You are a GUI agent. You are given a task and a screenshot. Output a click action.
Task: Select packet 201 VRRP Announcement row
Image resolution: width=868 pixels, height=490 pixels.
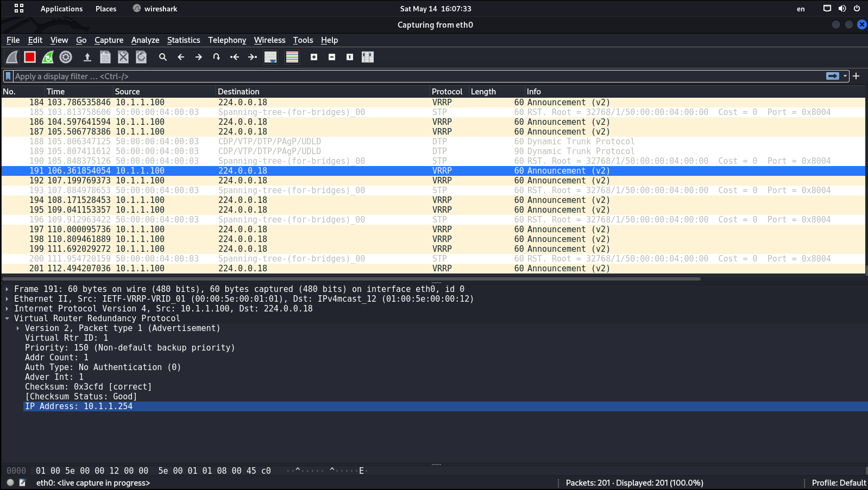click(433, 269)
